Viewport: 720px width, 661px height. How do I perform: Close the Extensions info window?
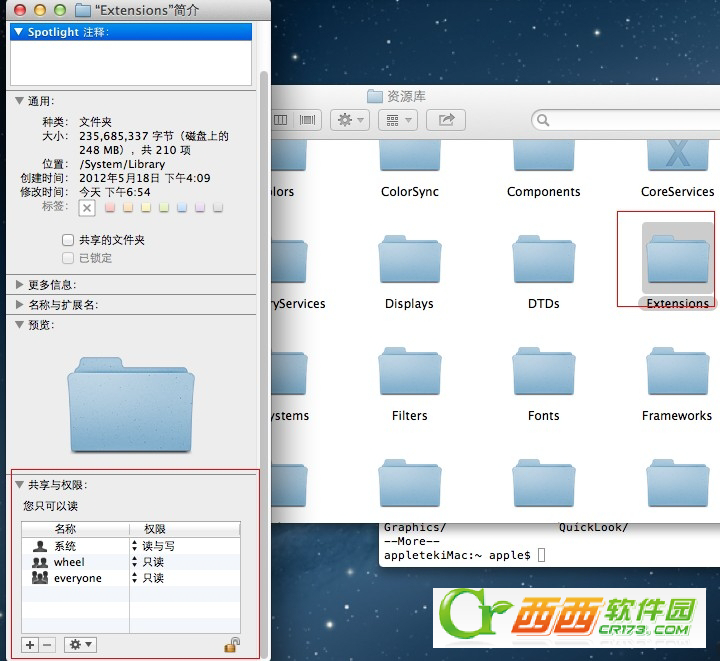[x=19, y=10]
